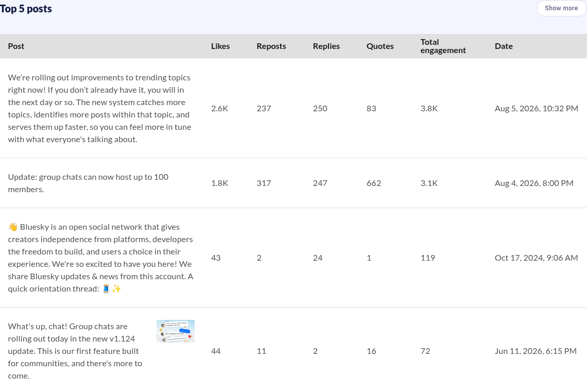The image size is (587, 392).
Task: Select the 662 quotes value
Action: pos(374,183)
